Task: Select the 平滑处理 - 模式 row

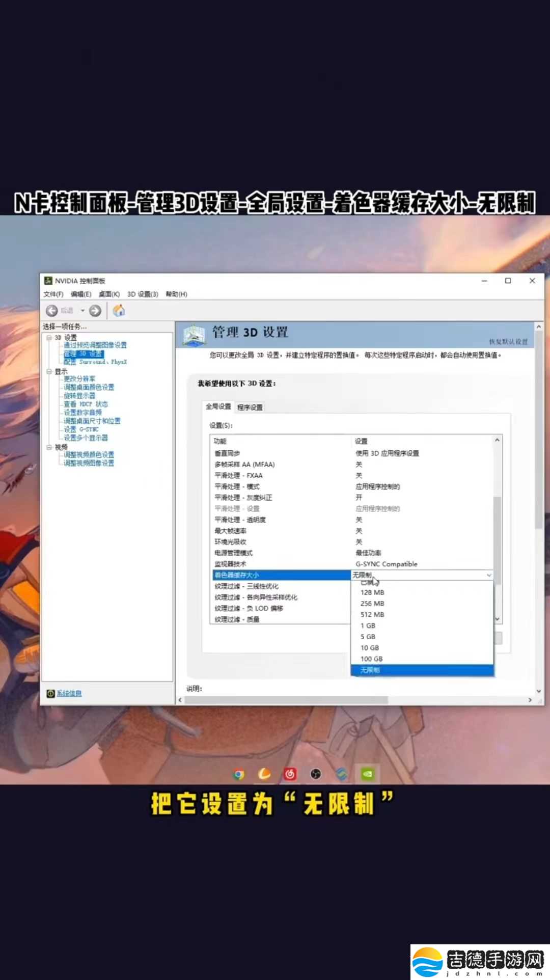Action: (351, 487)
